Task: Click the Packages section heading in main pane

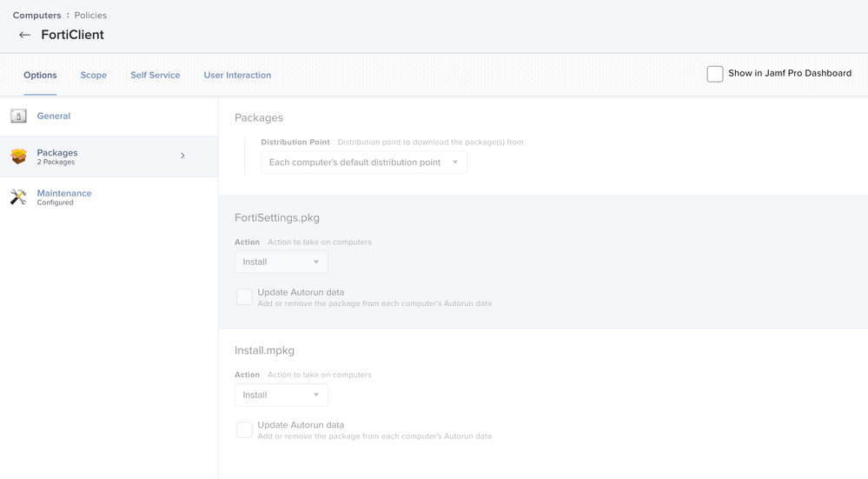Action: (x=259, y=118)
